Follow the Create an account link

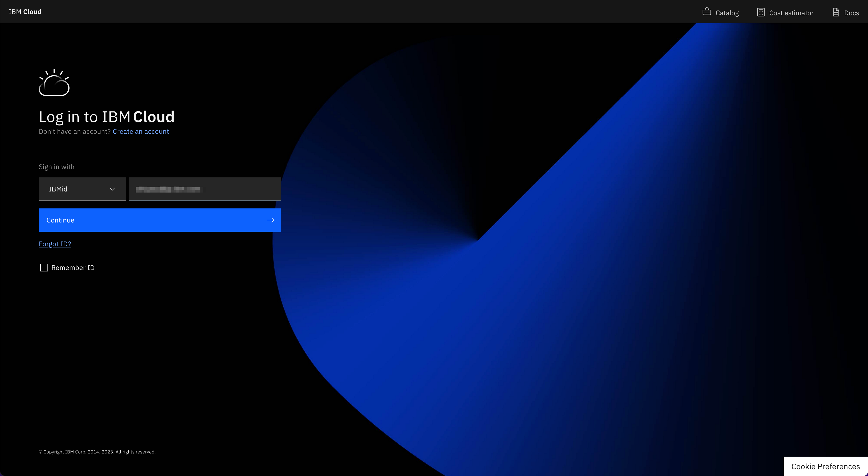(140, 131)
